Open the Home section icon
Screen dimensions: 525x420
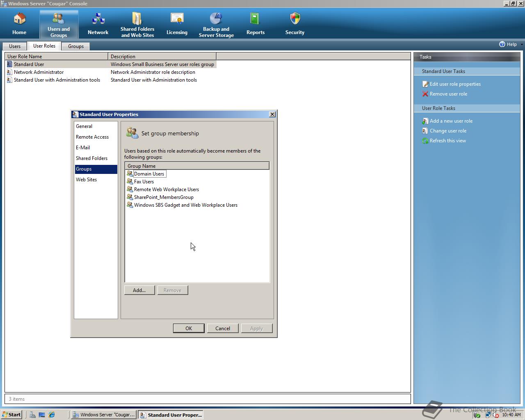pos(19,19)
